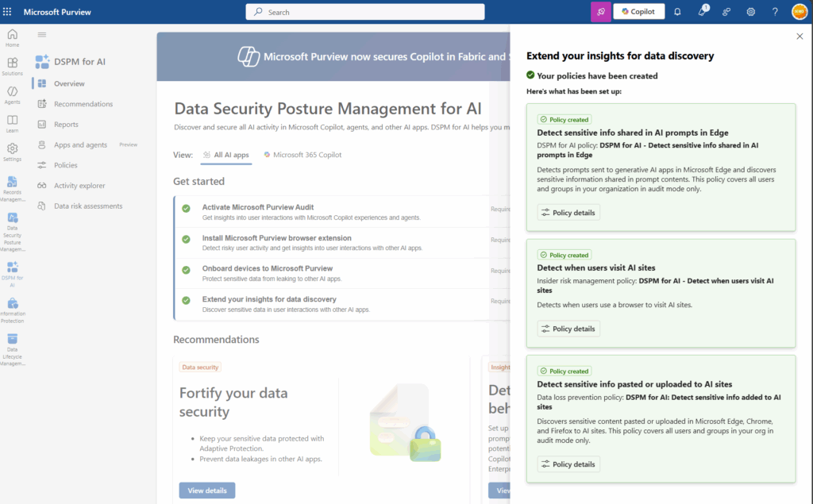Click the lock document illustration thumbnail
Viewport: 813px width, 504px height.
pyautogui.click(x=406, y=422)
